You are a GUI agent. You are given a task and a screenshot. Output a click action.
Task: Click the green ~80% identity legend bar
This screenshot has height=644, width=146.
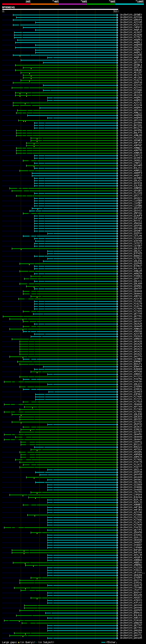[x=101, y=4]
